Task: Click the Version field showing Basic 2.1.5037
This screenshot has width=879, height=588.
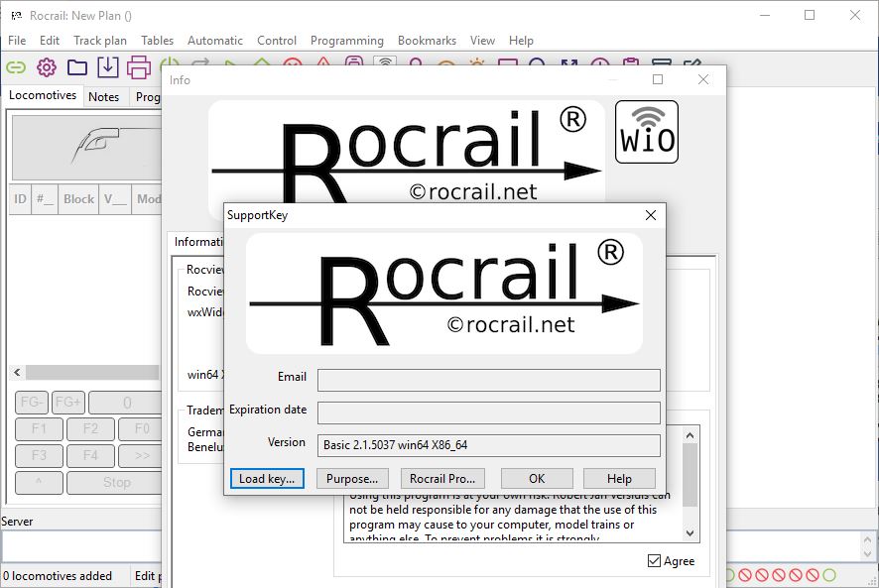Action: click(x=489, y=445)
